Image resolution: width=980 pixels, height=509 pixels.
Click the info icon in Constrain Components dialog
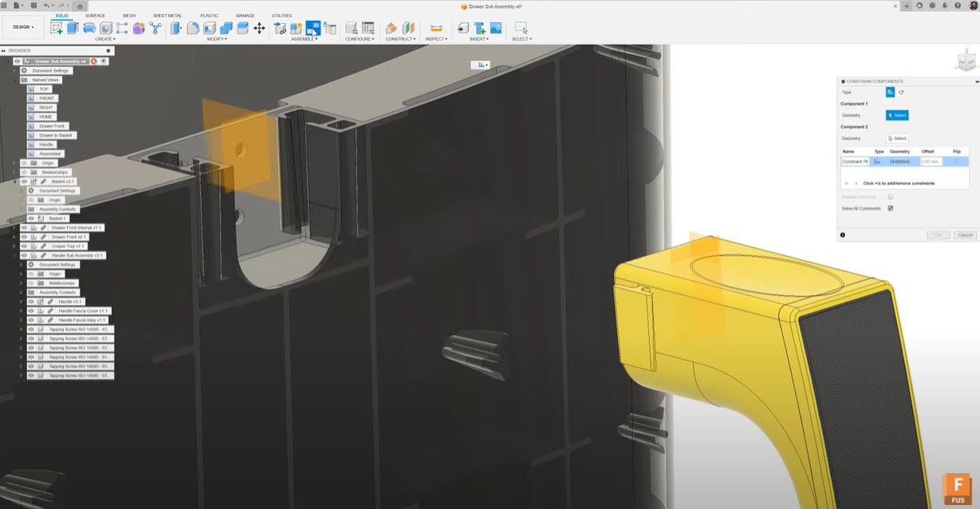[843, 235]
